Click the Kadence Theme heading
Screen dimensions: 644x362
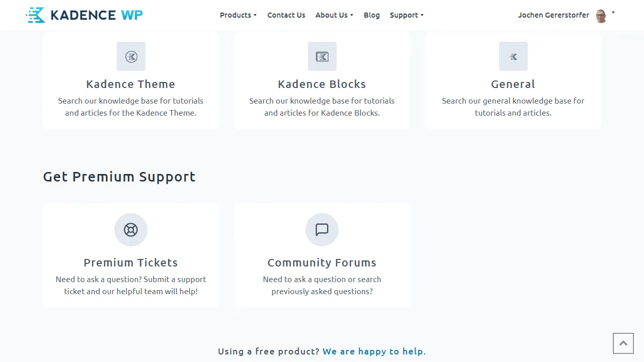click(131, 84)
